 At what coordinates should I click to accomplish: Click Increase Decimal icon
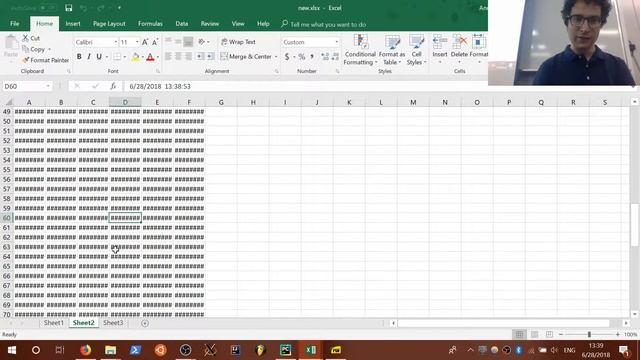tap(325, 56)
